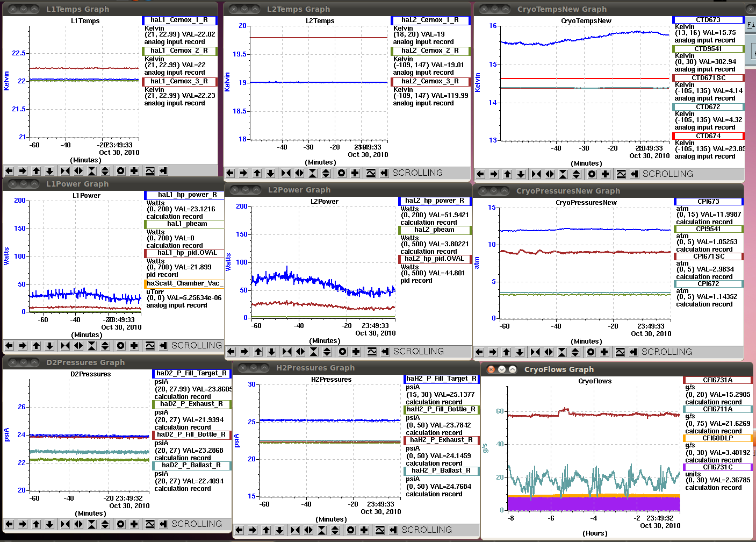
Task: Waveform graph-mode icon in L2Temps Graph toolbar
Action: pos(371,173)
